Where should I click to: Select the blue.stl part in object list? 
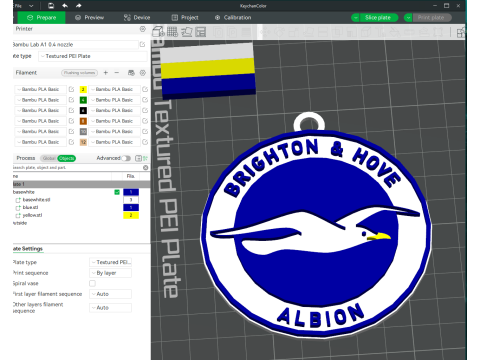[x=30, y=208]
